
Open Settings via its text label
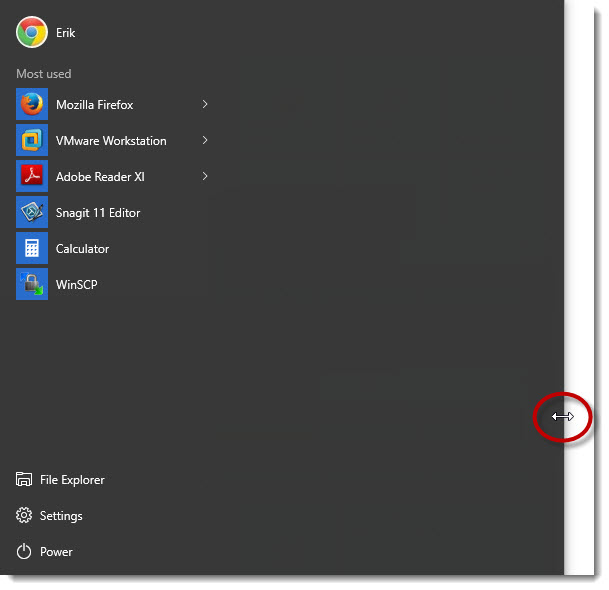61,516
